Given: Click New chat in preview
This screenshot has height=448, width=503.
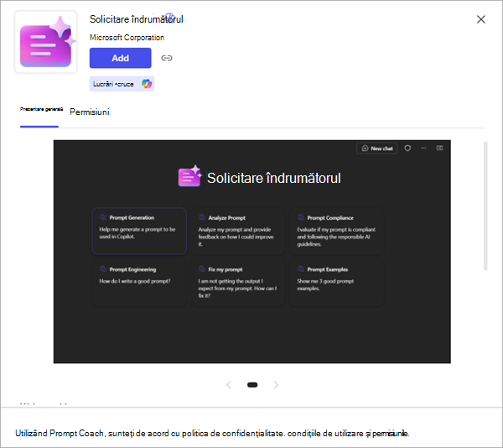Looking at the screenshot, I should [377, 148].
